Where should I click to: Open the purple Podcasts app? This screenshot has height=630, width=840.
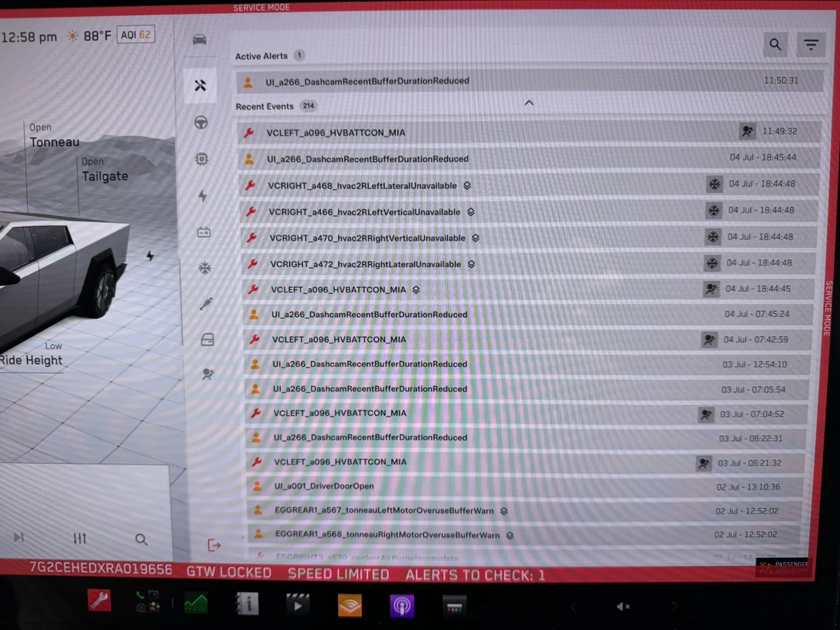pos(402,606)
